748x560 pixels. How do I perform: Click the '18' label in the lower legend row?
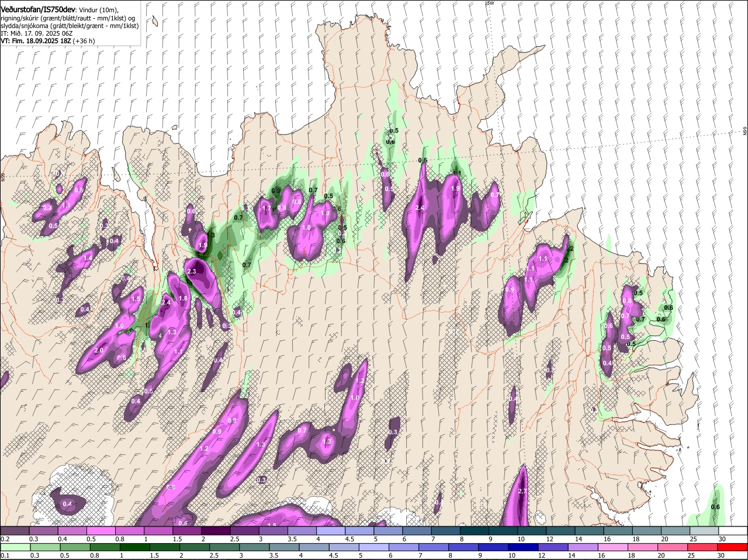[631, 555]
